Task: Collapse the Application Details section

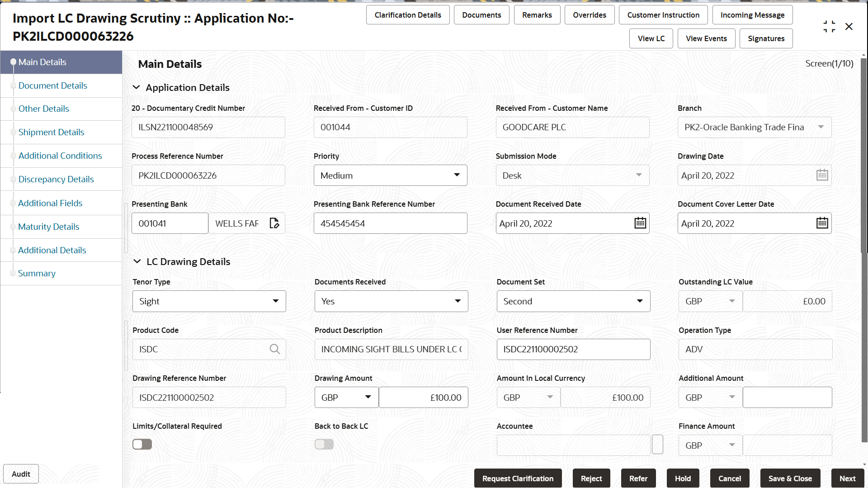Action: pos(137,87)
